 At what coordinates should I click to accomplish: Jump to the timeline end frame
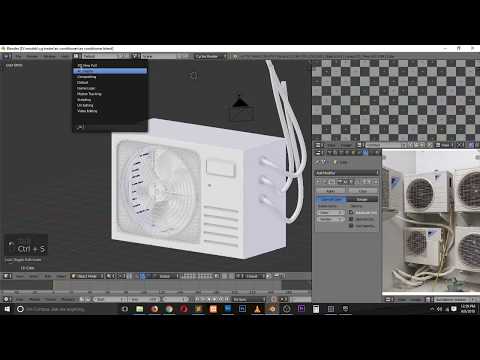226,299
